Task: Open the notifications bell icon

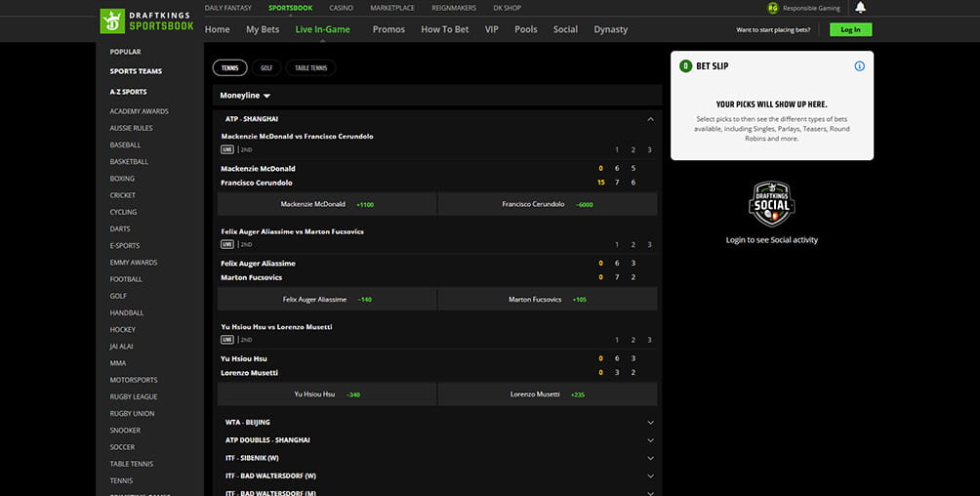Action: click(x=861, y=8)
